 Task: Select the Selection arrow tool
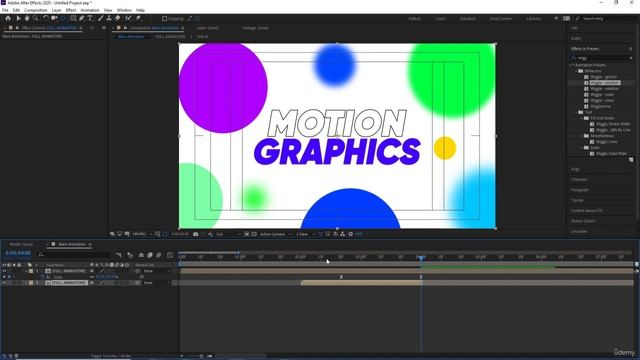[18, 18]
